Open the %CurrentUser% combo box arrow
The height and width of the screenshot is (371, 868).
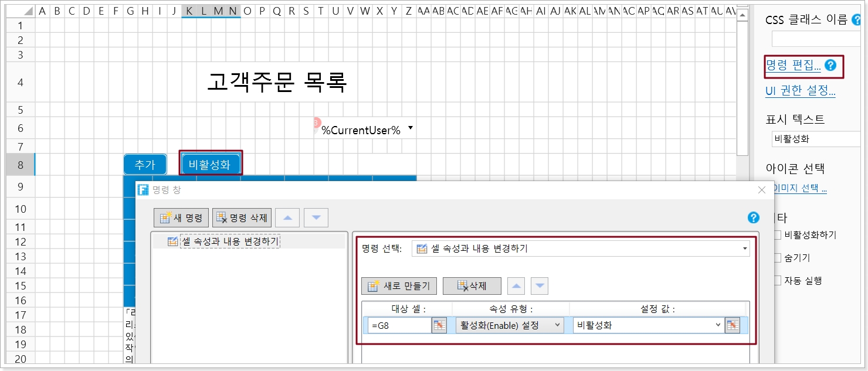(x=411, y=128)
